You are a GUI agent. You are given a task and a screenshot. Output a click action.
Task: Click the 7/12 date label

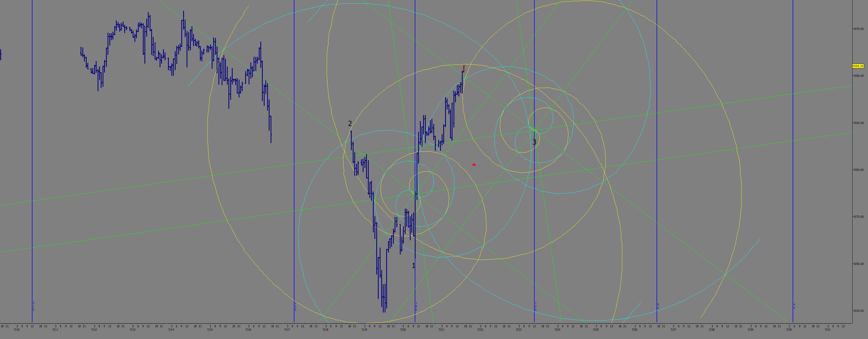coord(94,330)
